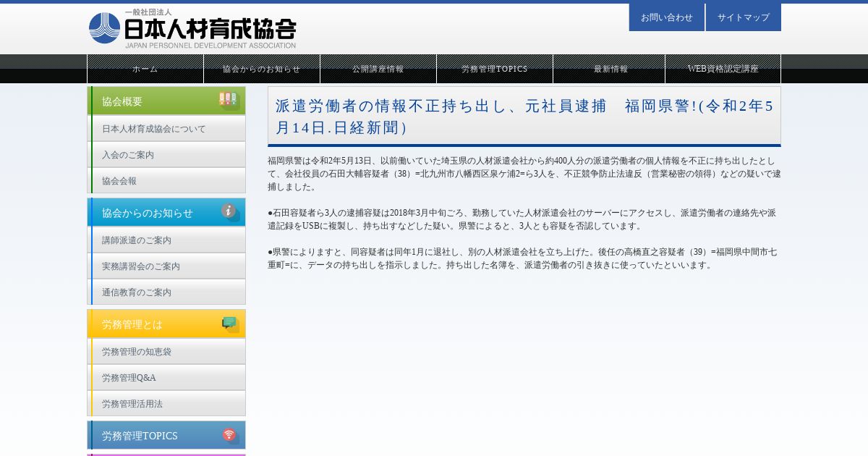This screenshot has height=456, width=868.
Task: Click the 協会概要 sidebar header
Action: pyautogui.click(x=166, y=101)
